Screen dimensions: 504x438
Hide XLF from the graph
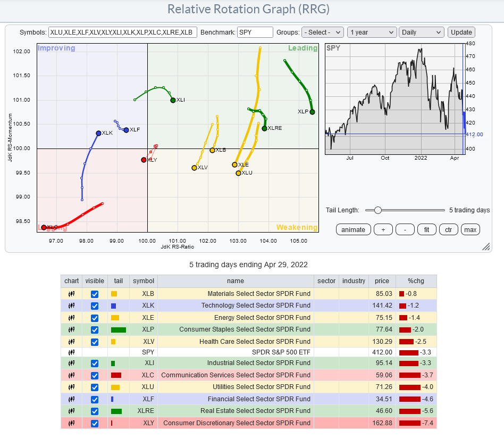click(95, 399)
